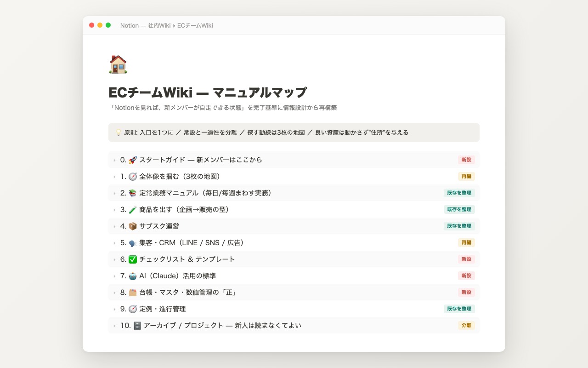Expand the 9. 定例・進行管理 toggle
The height and width of the screenshot is (368, 588).
click(114, 309)
